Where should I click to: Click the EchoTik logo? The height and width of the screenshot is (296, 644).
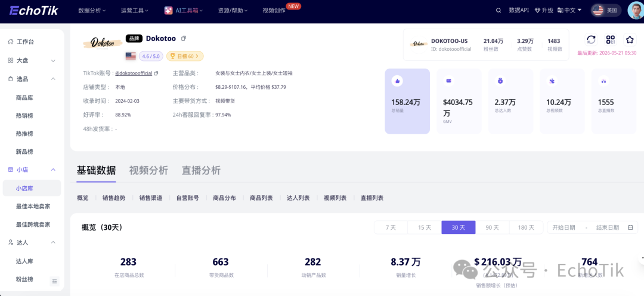point(33,11)
